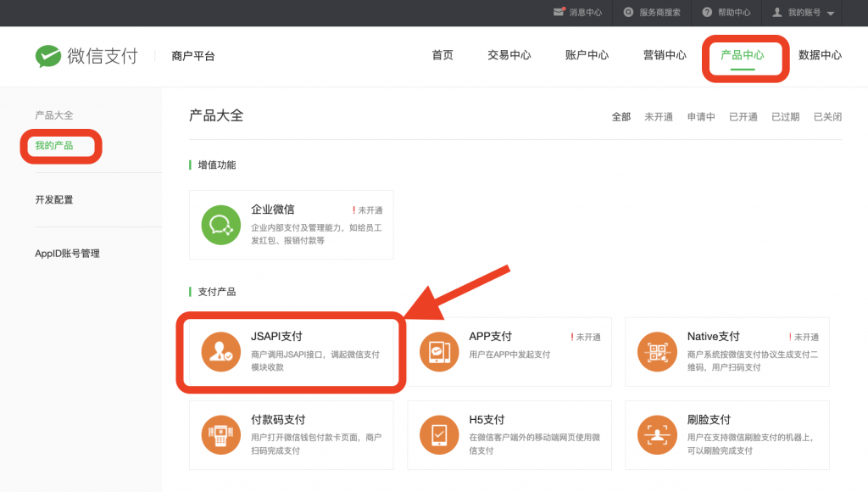Click the 企业微信 chat bubble icon

click(x=220, y=224)
